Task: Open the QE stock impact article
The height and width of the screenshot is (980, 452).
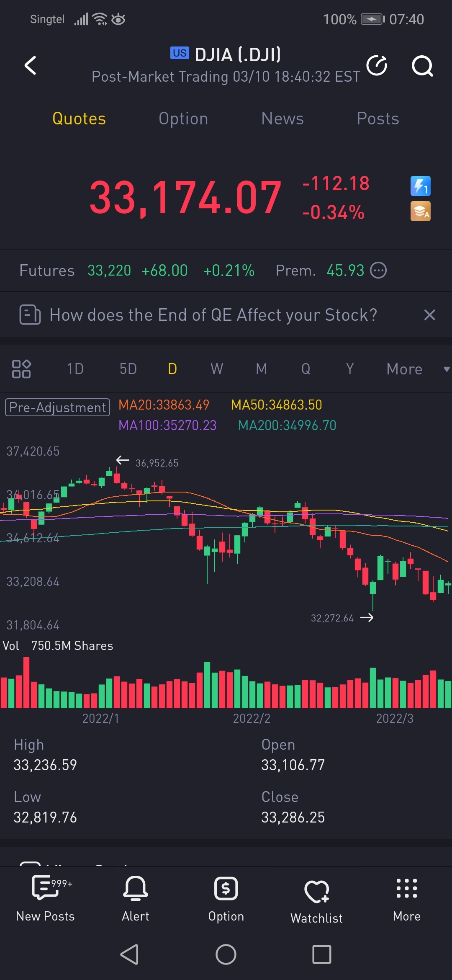Action: (213, 315)
